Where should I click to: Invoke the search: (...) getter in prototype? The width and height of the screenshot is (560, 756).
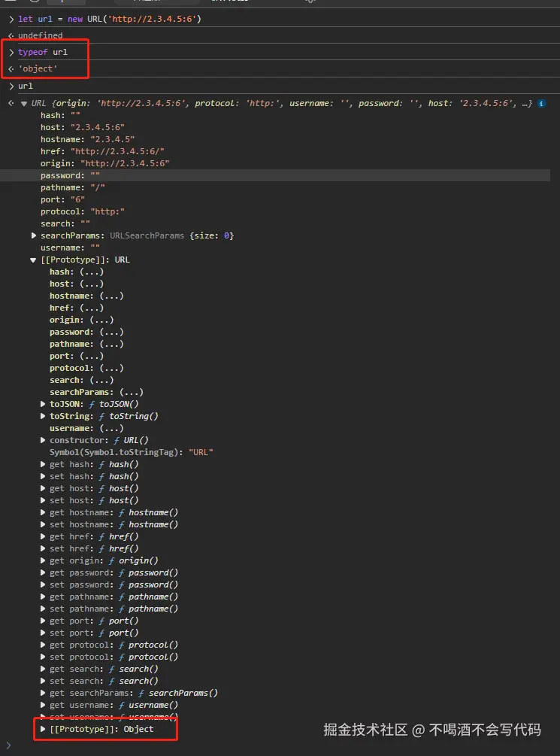101,381
